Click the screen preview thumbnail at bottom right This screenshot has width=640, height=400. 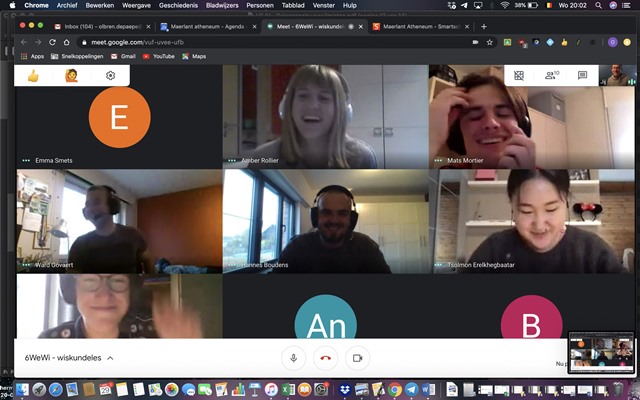pyautogui.click(x=601, y=351)
